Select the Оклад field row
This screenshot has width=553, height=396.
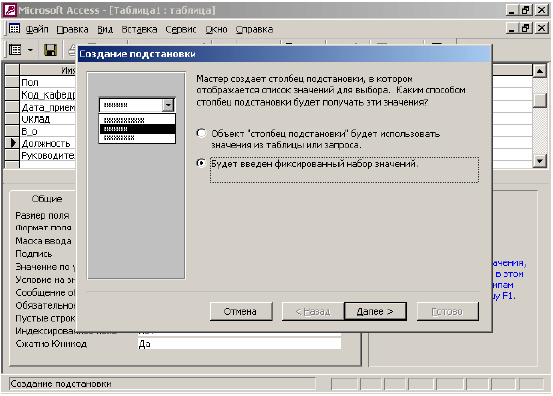(48, 119)
